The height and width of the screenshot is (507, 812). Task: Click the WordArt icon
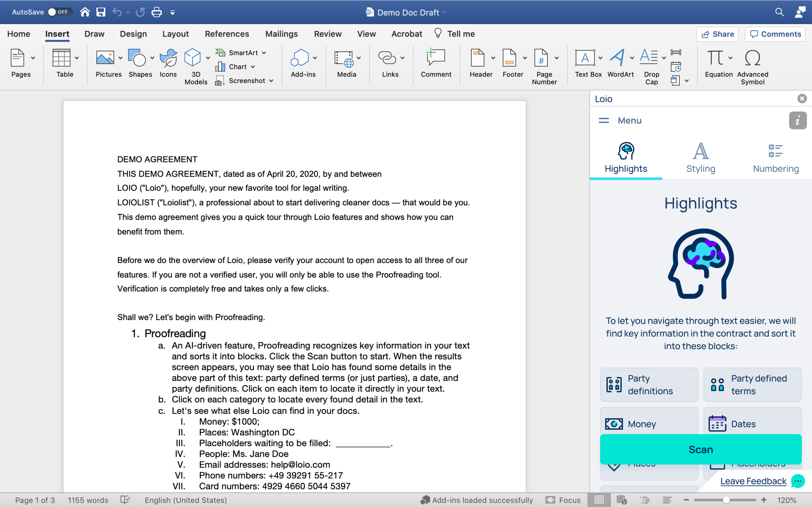pos(617,58)
